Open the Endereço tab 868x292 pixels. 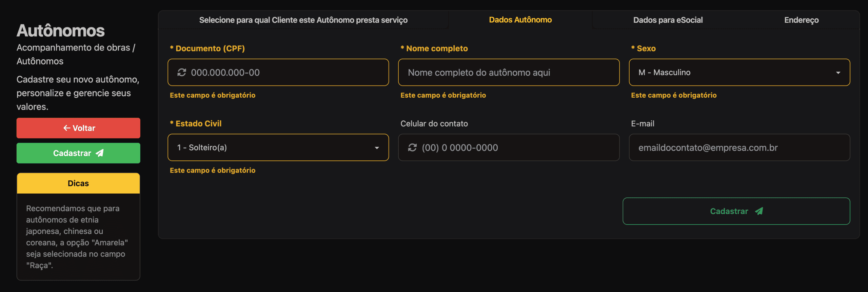pyautogui.click(x=801, y=20)
